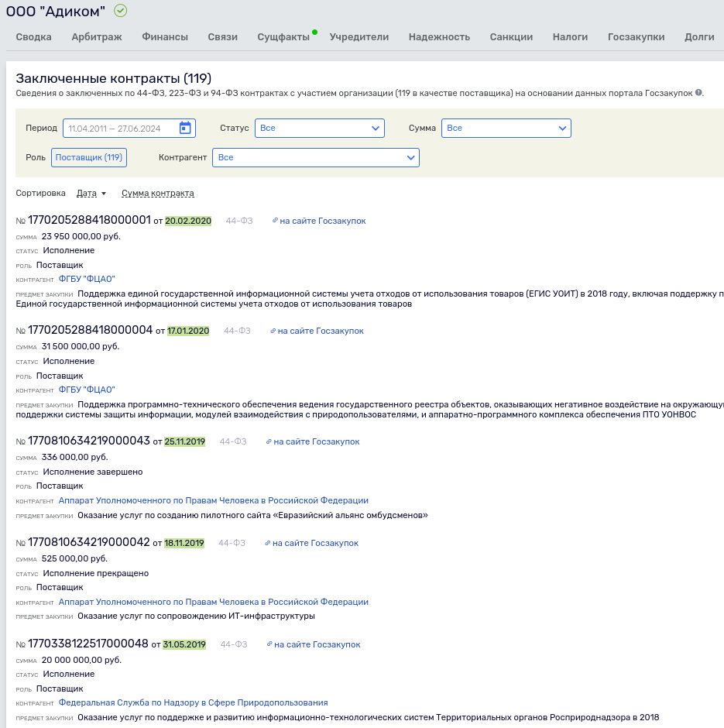
Task: Sort contracts by Дата
Action: coord(87,193)
